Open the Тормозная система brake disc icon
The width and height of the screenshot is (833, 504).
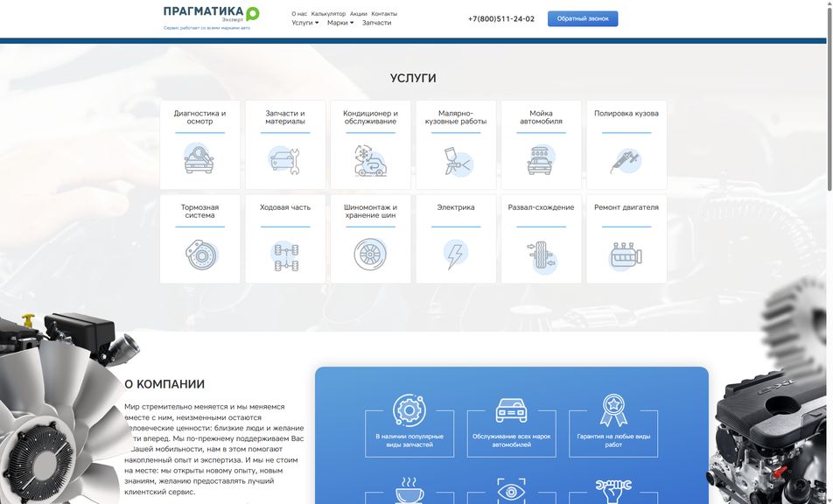point(201,255)
